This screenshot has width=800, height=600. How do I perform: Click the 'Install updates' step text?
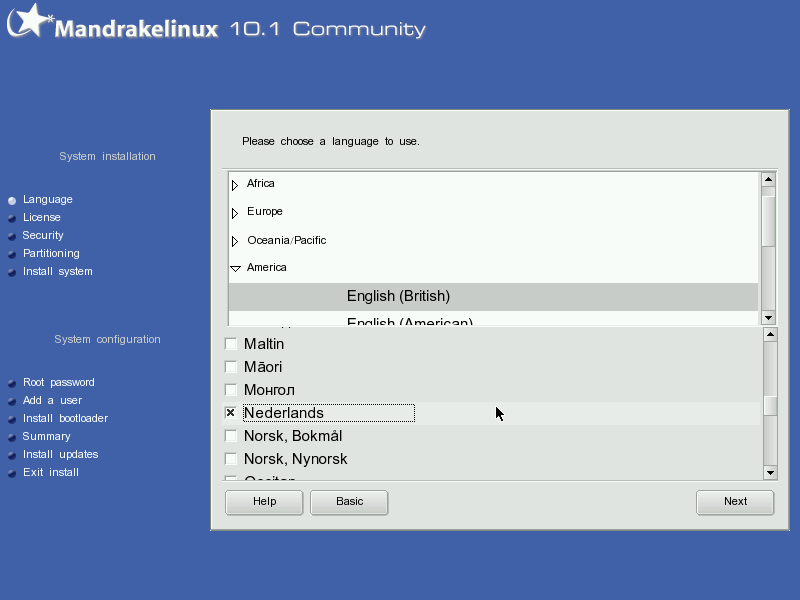pyautogui.click(x=60, y=455)
